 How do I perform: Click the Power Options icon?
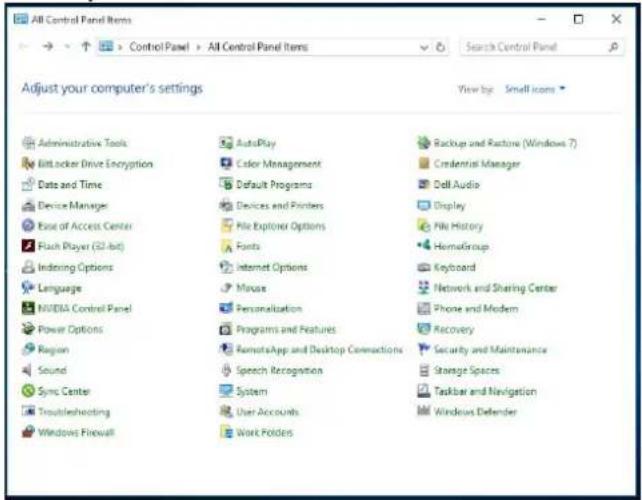coord(28,329)
